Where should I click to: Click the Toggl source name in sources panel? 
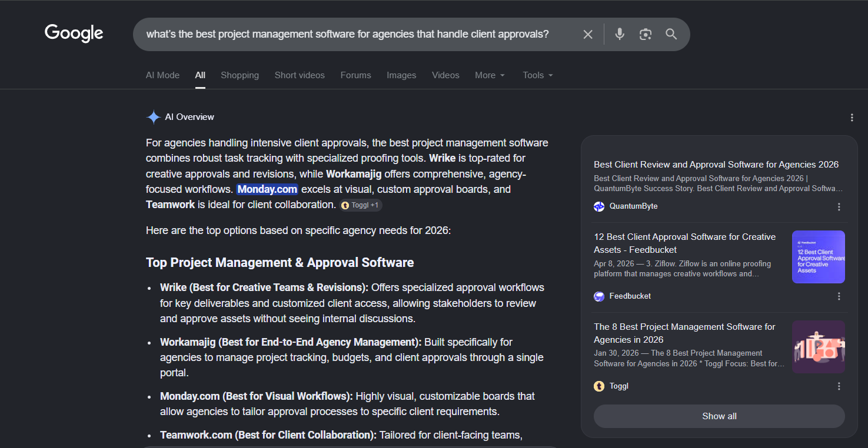[618, 386]
